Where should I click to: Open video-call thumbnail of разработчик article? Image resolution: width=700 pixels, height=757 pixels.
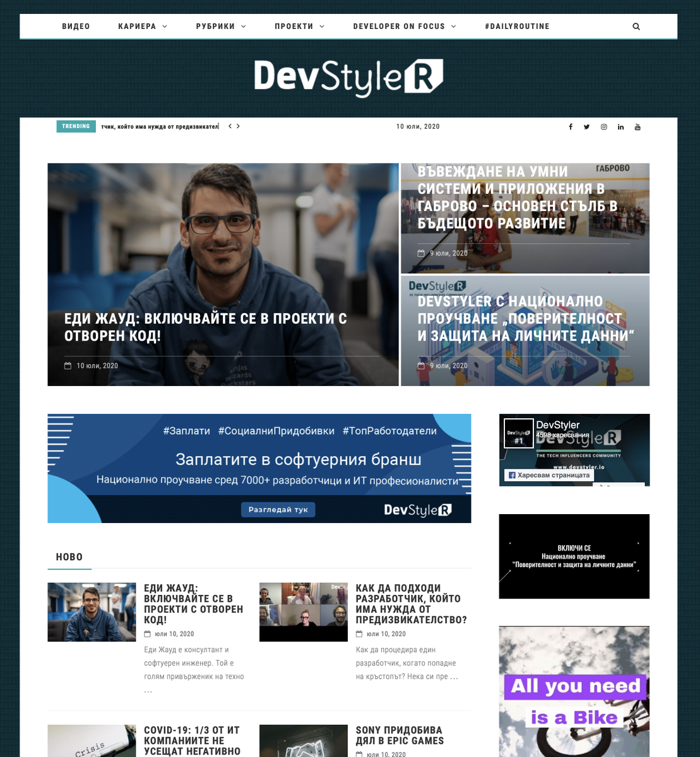point(303,612)
